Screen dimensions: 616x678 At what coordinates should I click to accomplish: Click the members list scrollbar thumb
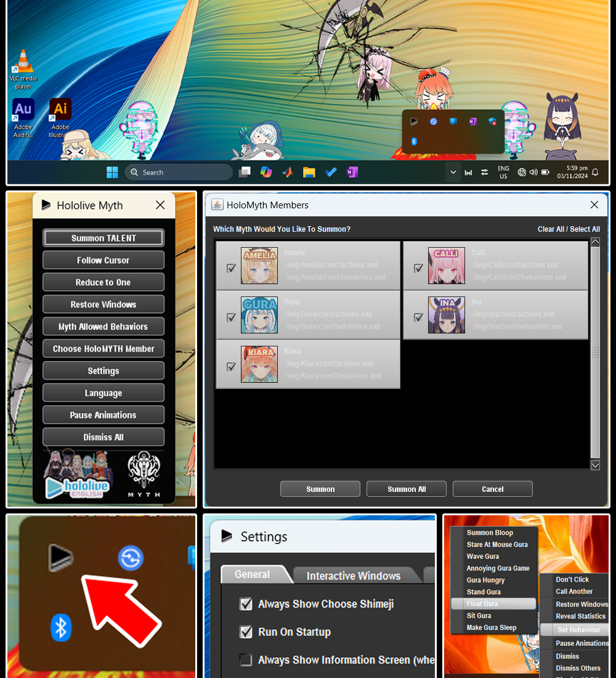pyautogui.click(x=595, y=353)
